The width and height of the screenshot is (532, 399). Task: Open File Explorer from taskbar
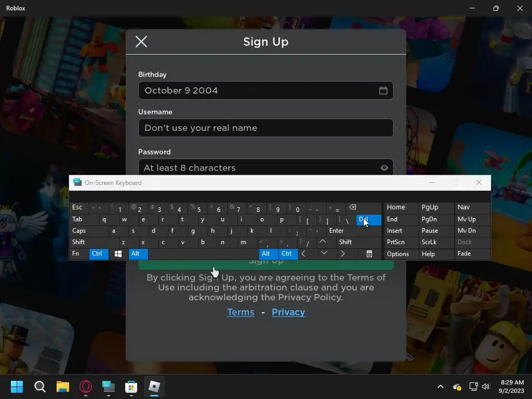[63, 387]
